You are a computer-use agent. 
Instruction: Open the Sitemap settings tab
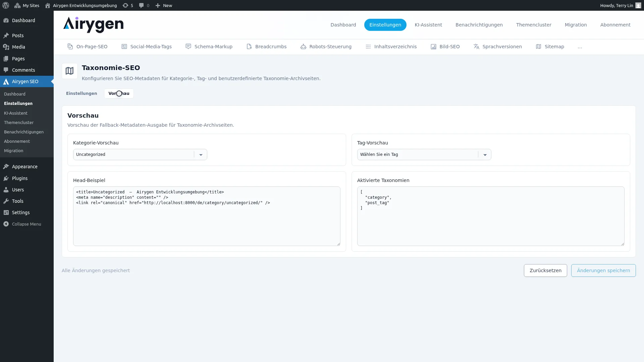pos(550,47)
